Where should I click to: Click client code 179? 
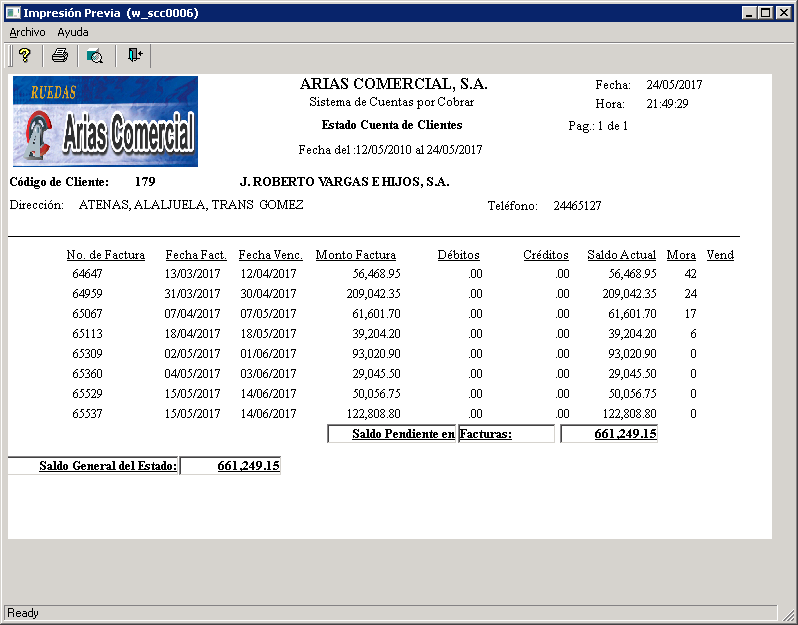click(145, 182)
